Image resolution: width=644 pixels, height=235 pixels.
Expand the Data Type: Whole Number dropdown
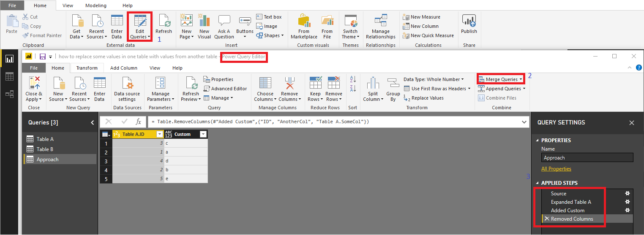pos(434,79)
